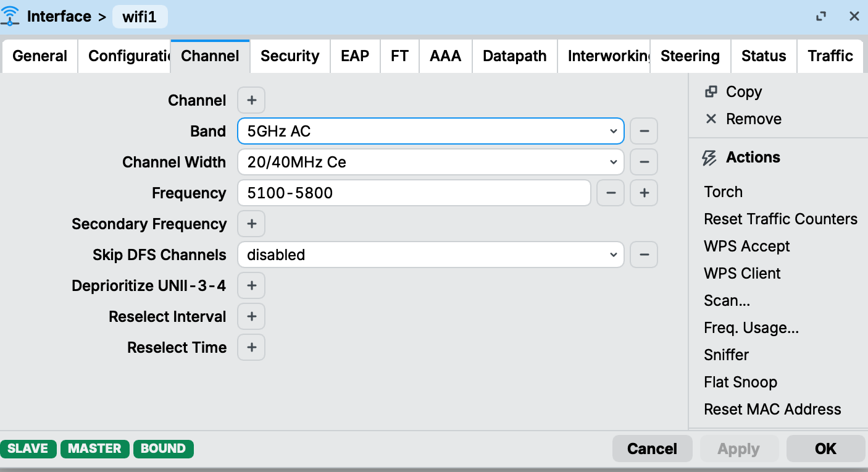Expand the Reselect Interval field
The image size is (868, 472).
coord(251,316)
